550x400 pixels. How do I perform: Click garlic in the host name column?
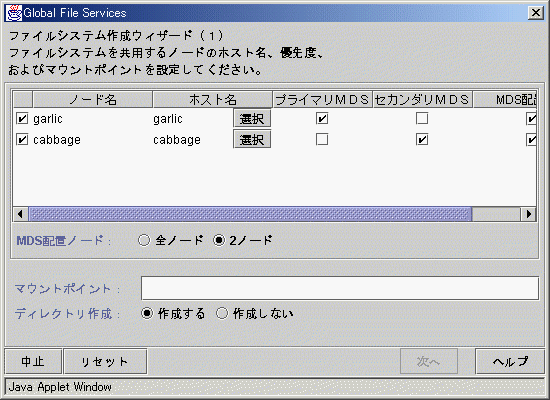[x=168, y=119]
